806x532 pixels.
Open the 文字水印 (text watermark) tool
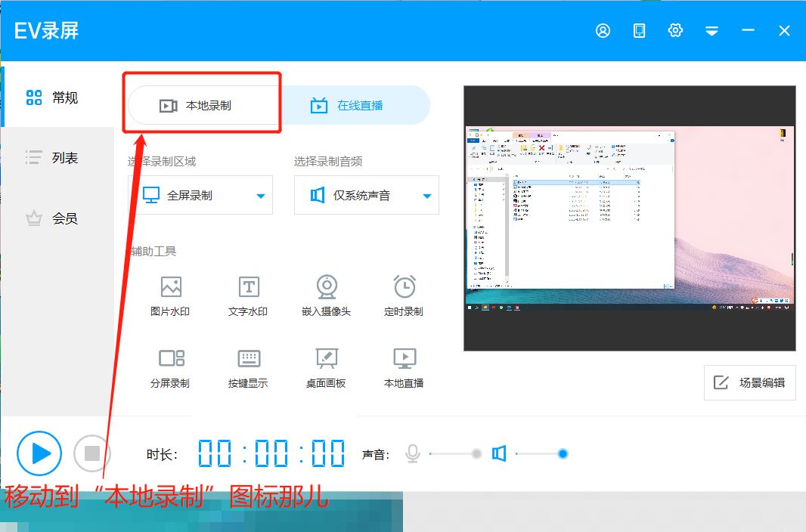[x=247, y=295]
